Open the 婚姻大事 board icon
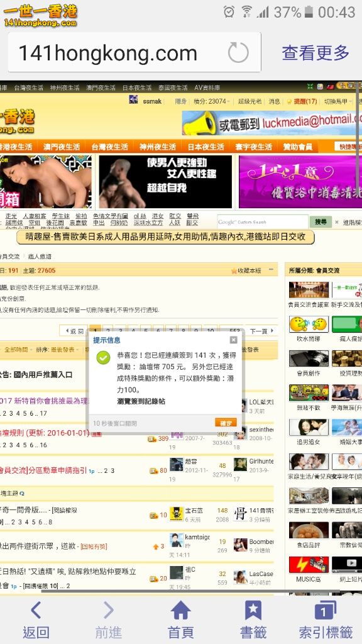Viewport: 362px width, 644px height. (x=347, y=427)
